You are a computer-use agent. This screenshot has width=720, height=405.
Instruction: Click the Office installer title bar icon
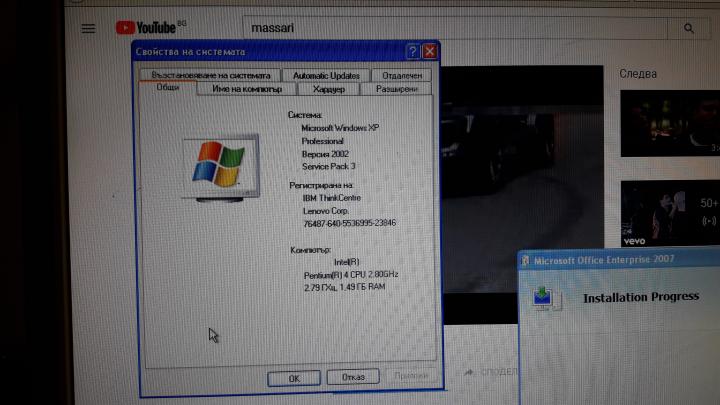tap(525, 261)
